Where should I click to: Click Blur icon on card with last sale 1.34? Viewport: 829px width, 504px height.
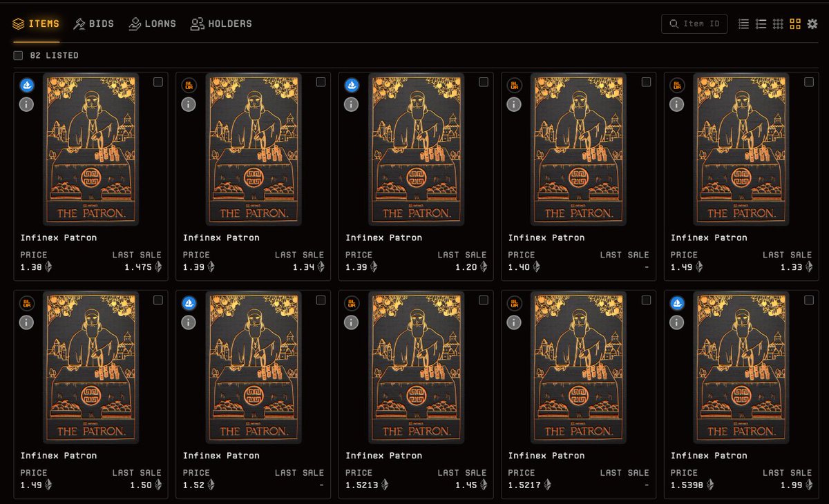click(x=189, y=86)
